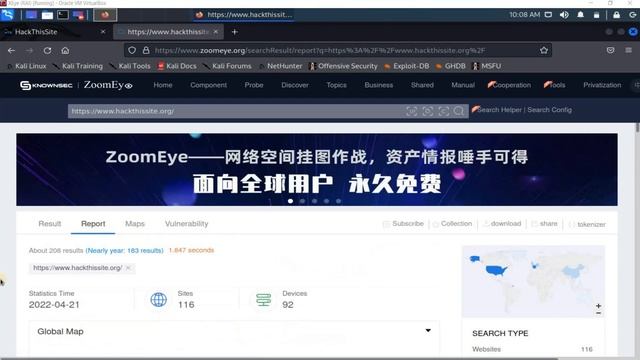Click the share option
The image size is (640, 360).
coord(544,224)
